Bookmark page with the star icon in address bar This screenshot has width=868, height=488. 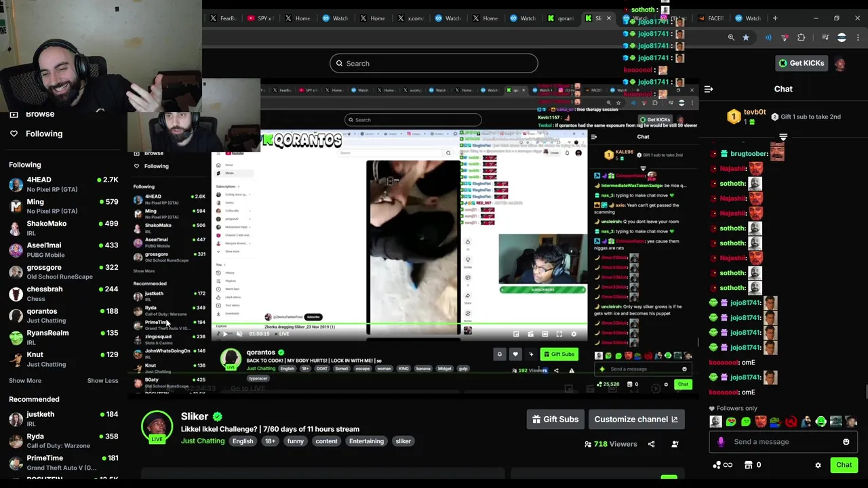pos(746,37)
